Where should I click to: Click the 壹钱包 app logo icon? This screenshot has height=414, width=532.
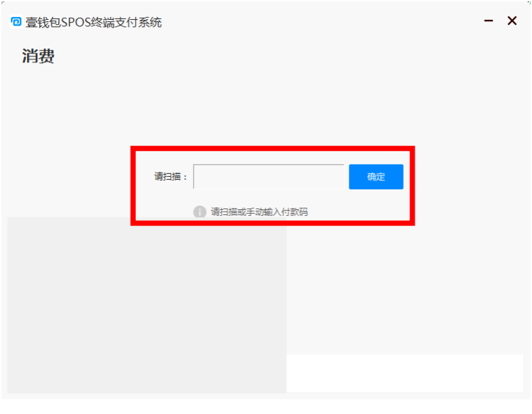16,22
